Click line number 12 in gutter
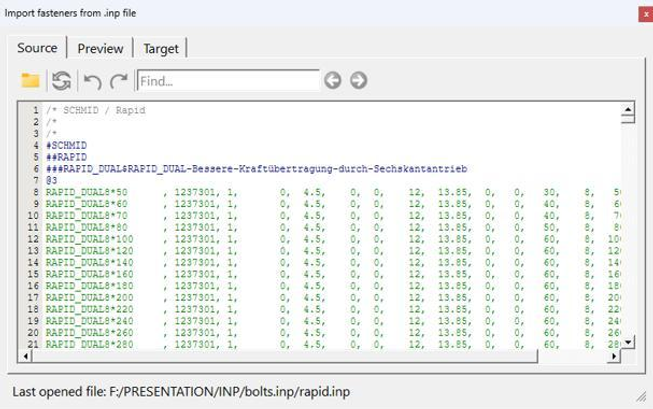Image resolution: width=653 pixels, height=409 pixels. pos(33,239)
